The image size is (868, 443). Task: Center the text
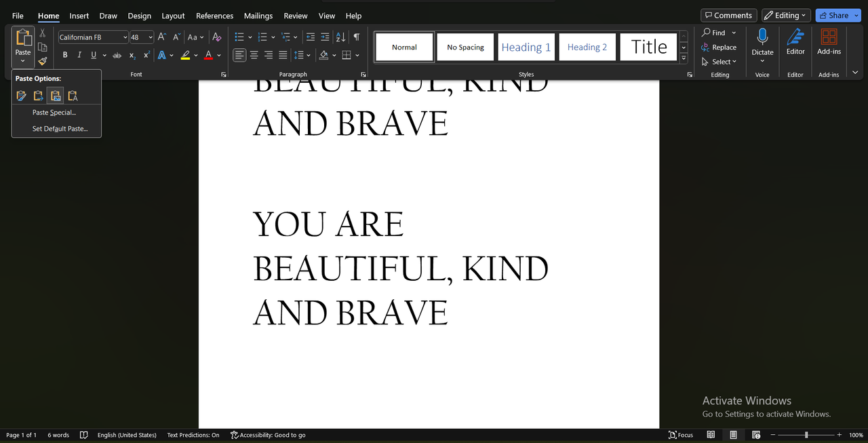pos(254,55)
